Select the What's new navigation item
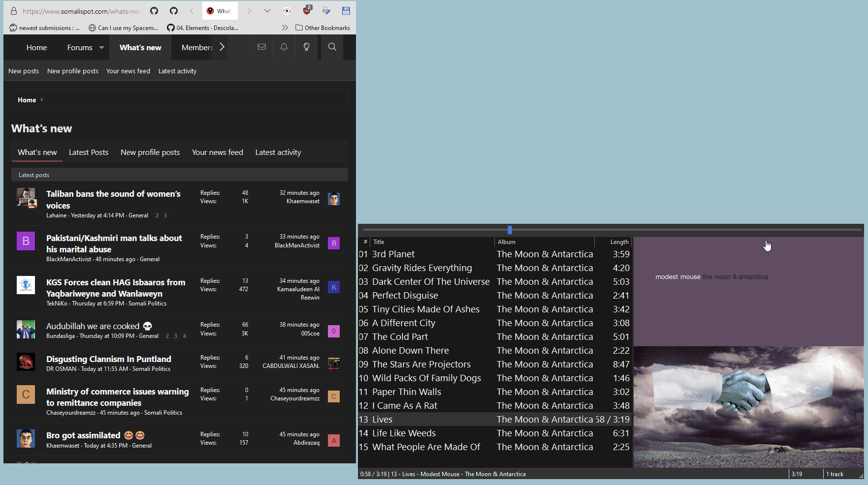868x485 pixels. pos(140,48)
